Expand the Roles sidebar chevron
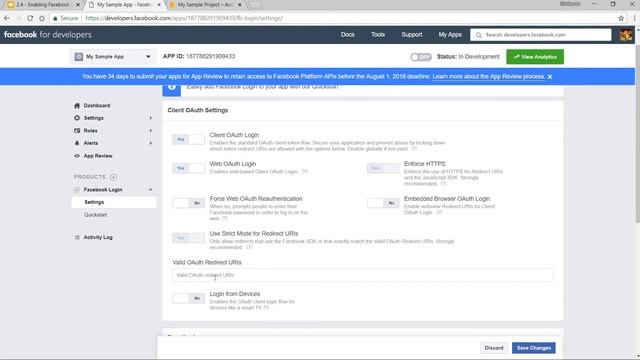The image size is (640, 360). click(x=151, y=131)
